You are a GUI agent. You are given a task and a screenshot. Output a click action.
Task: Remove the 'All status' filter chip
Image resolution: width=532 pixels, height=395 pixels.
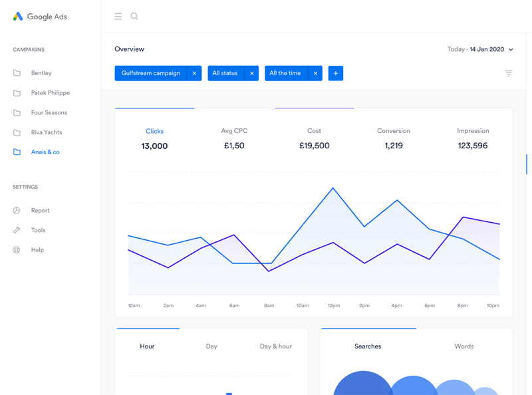tap(251, 73)
